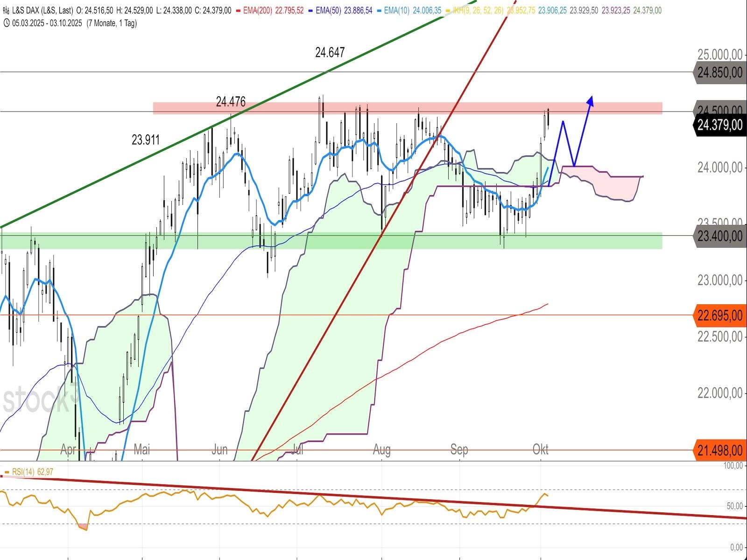747x560 pixels.
Task: Click the blue arrowhead of the forecast path
Action: coord(591,100)
